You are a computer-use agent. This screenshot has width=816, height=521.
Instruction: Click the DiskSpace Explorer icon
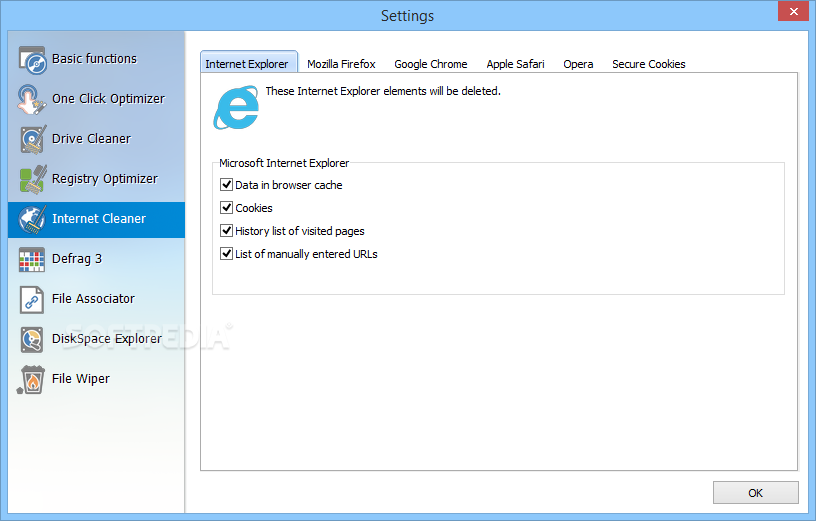(x=32, y=339)
